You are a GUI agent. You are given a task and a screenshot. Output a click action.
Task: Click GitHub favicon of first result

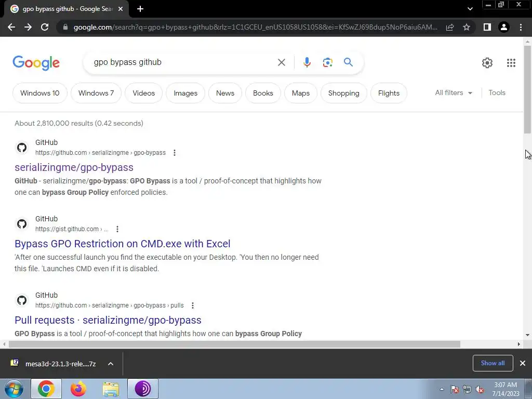click(22, 148)
